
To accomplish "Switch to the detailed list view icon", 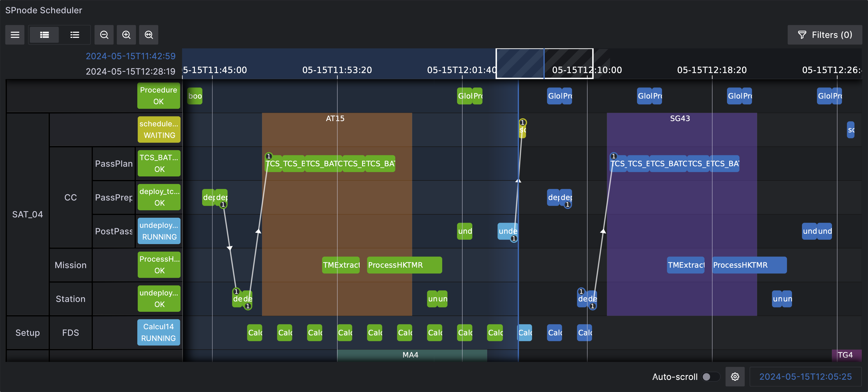I will pos(74,35).
